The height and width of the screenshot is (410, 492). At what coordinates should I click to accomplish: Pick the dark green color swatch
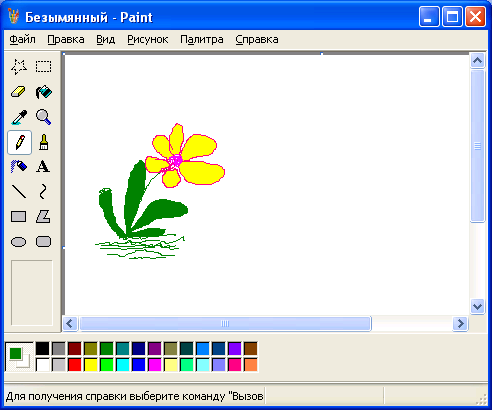(x=107, y=349)
